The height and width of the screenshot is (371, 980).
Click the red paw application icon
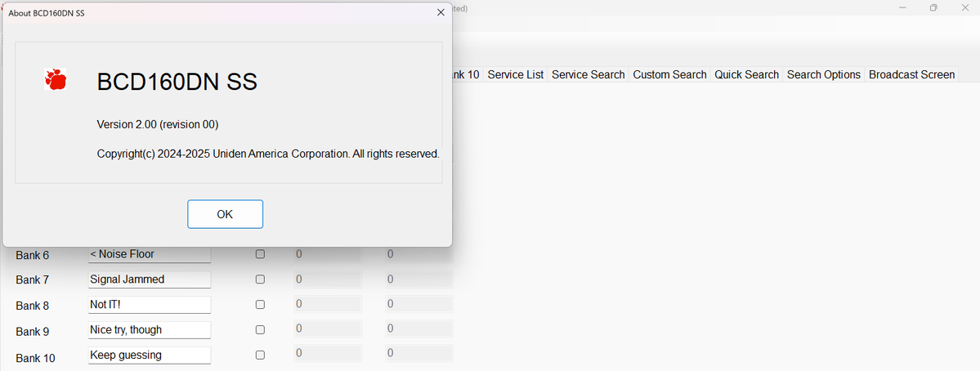(56, 79)
